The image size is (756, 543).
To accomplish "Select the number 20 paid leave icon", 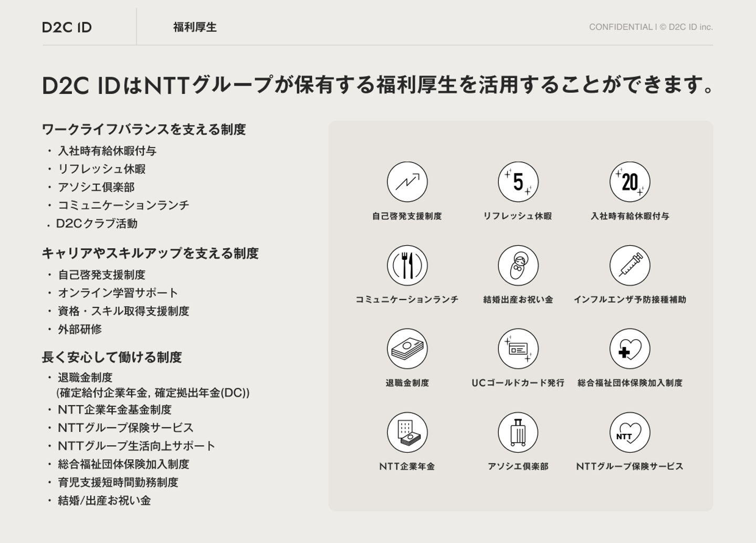I will coord(629,182).
